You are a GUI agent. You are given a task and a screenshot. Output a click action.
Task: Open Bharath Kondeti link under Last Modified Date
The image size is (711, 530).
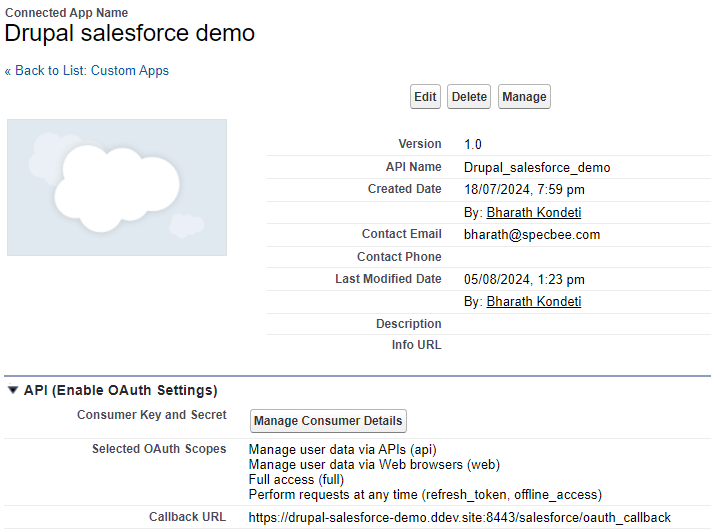pyautogui.click(x=534, y=301)
